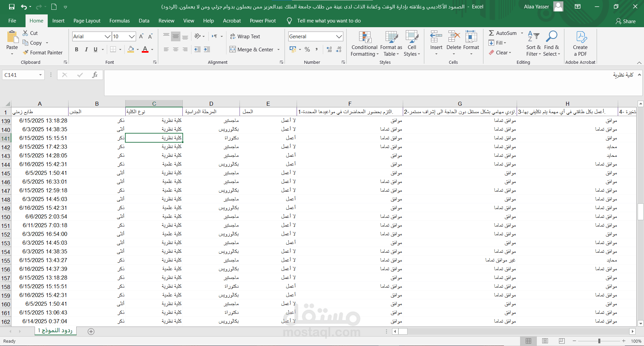This screenshot has width=644, height=346.
Task: Toggle italic formatting
Action: (x=86, y=49)
